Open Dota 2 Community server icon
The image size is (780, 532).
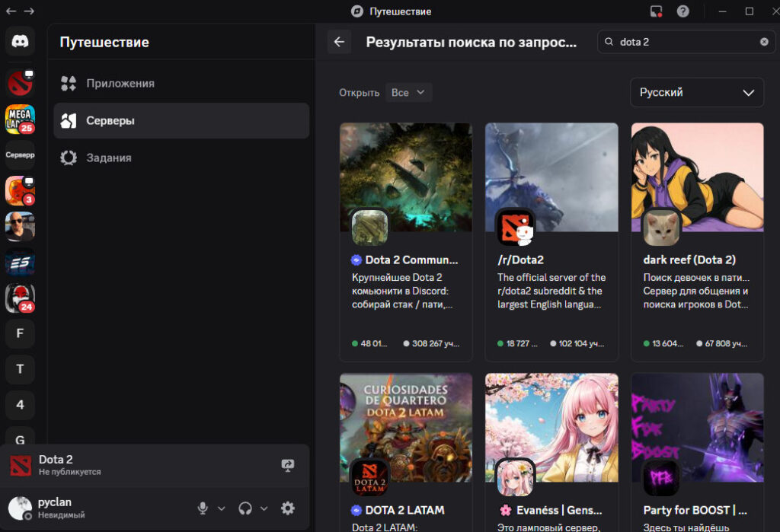tap(369, 228)
